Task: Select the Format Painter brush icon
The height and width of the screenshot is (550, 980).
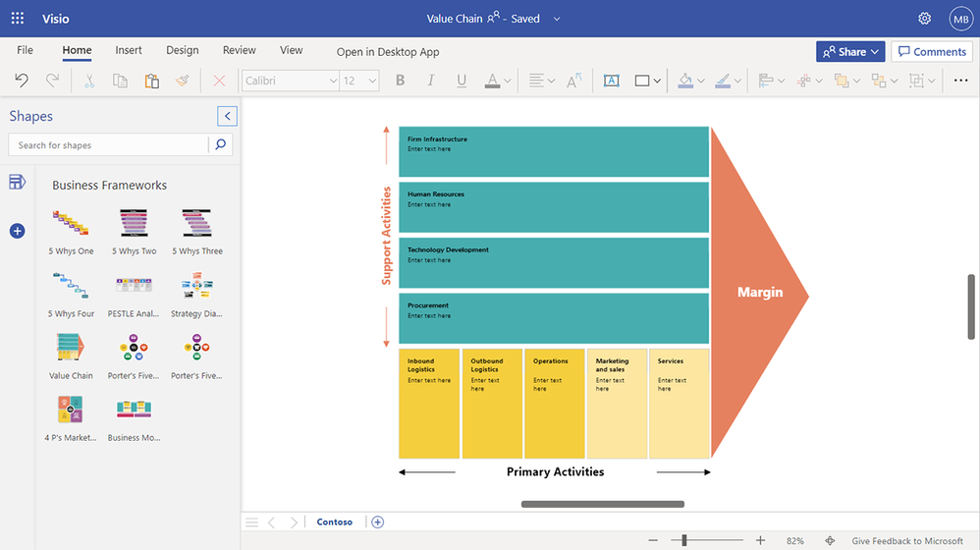Action: click(182, 81)
